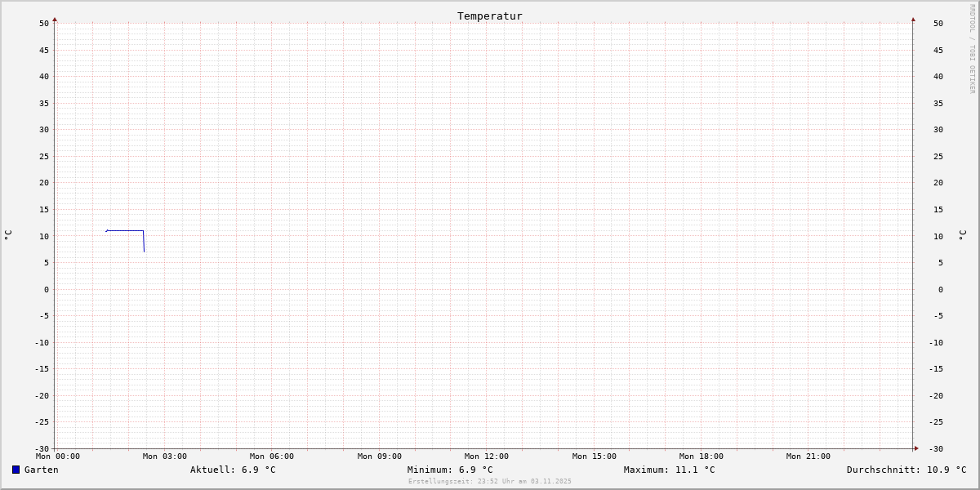The image size is (980, 490).
Task: Click the Mon 18:00 time axis label
Action: click(702, 457)
